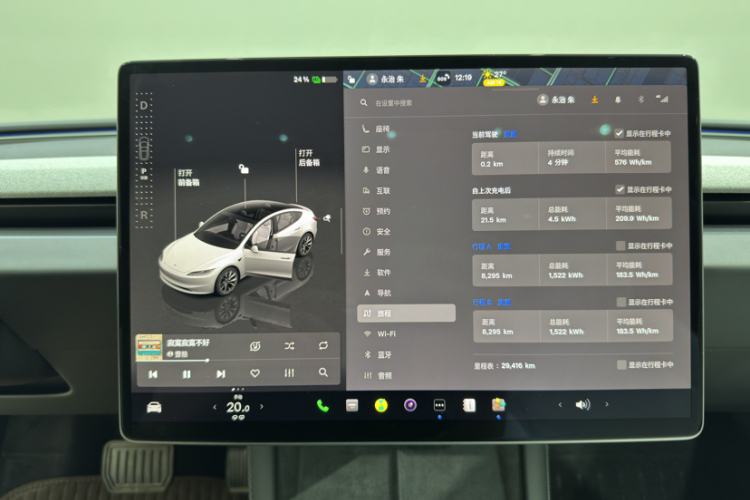Viewport: 750px width, 500px height.
Task: Check 显示在行程卡中 for 行程 A
Action: tap(620, 245)
